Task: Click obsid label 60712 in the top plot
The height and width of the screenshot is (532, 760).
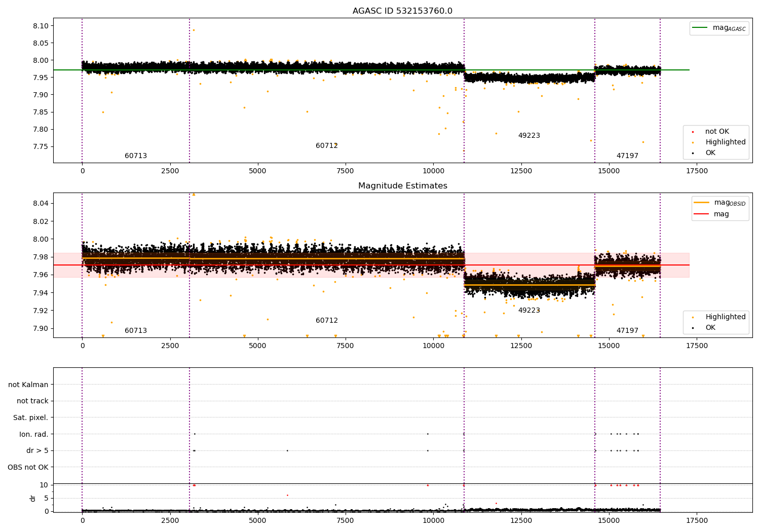Action: 327,146
